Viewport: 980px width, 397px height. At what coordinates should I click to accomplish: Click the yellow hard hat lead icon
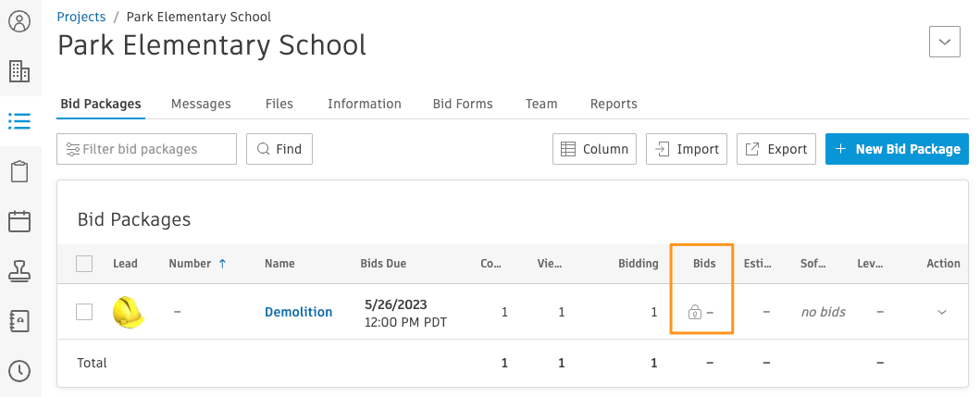pos(127,313)
